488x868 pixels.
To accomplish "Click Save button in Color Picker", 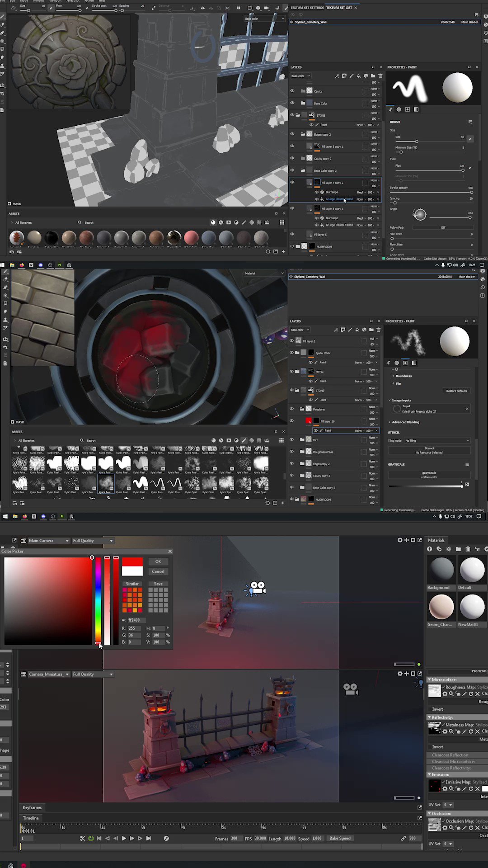I will (158, 584).
